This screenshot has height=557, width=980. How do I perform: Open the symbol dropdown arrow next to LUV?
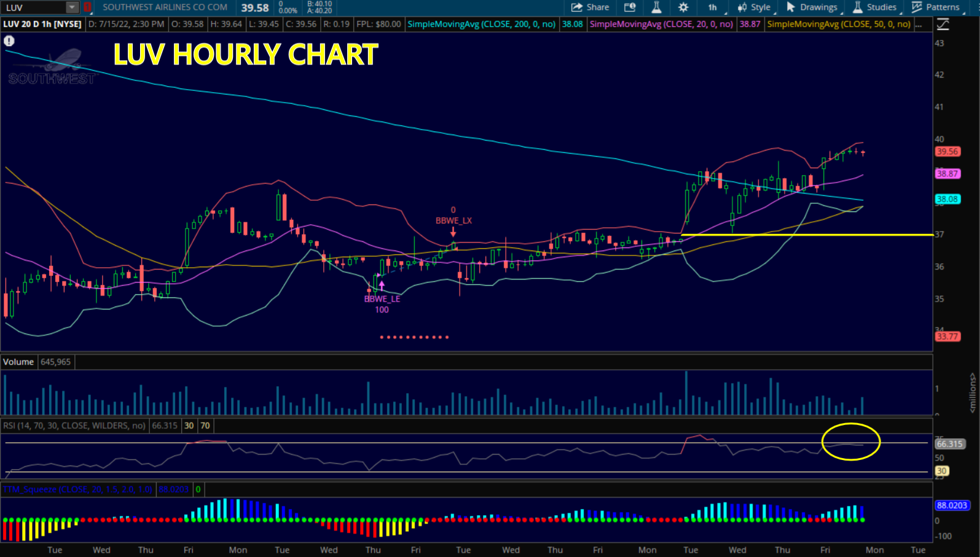pyautogui.click(x=73, y=7)
